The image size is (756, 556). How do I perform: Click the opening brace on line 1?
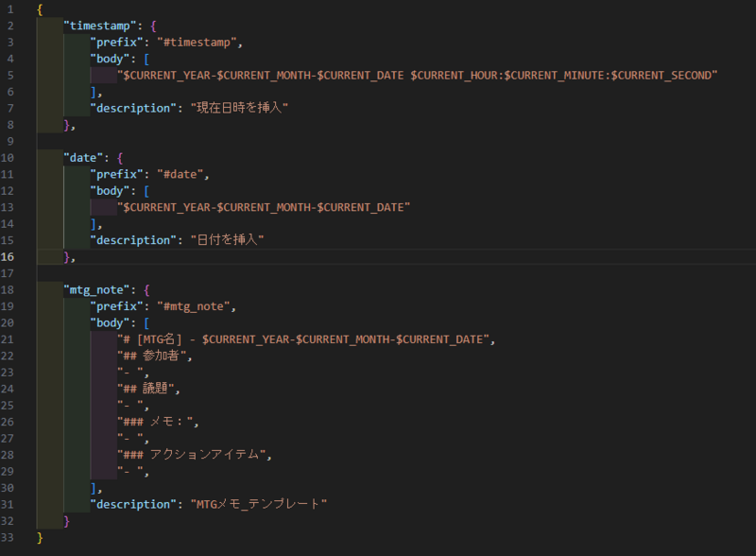tap(40, 9)
